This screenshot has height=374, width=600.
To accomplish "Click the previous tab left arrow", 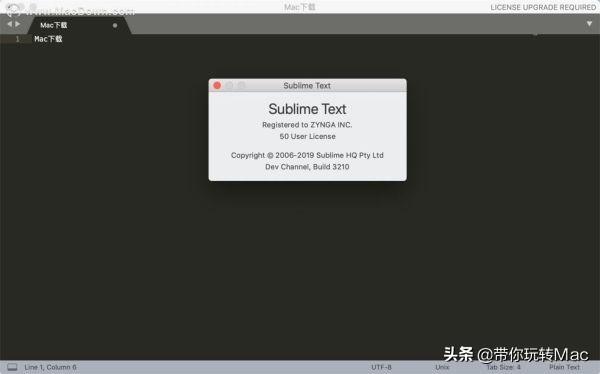I will point(9,24).
